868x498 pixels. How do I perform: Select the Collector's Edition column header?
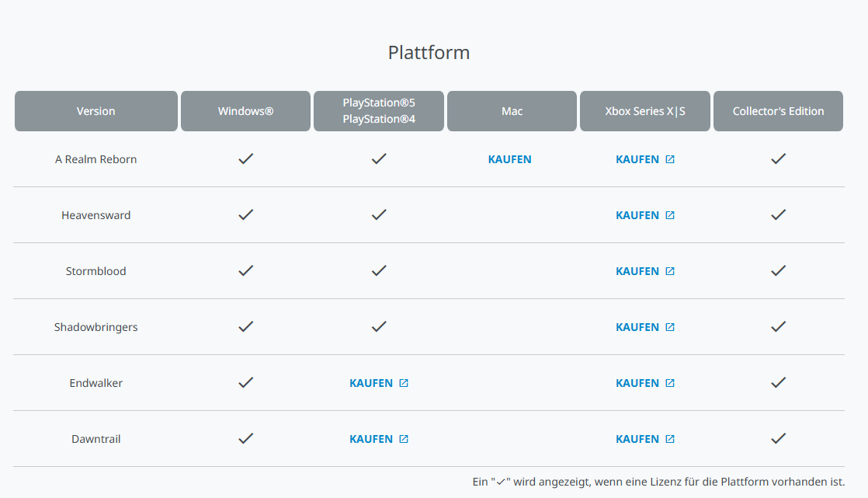tap(778, 111)
